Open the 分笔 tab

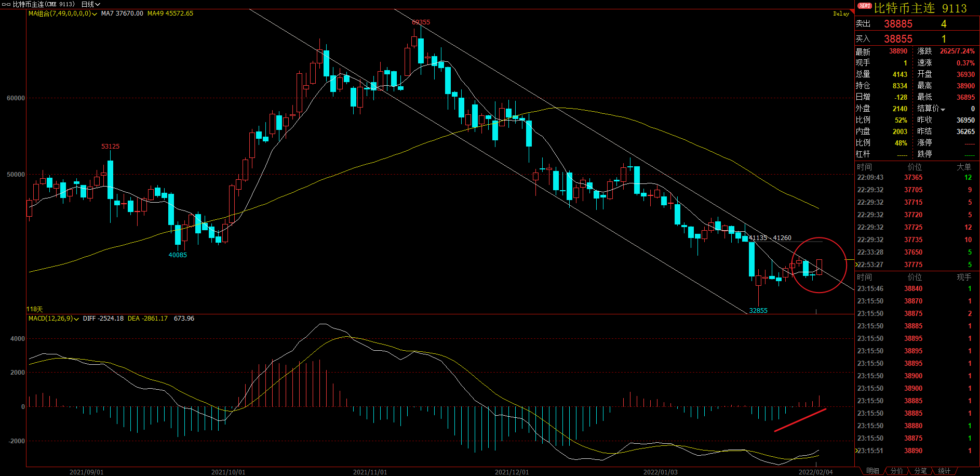pos(920,471)
